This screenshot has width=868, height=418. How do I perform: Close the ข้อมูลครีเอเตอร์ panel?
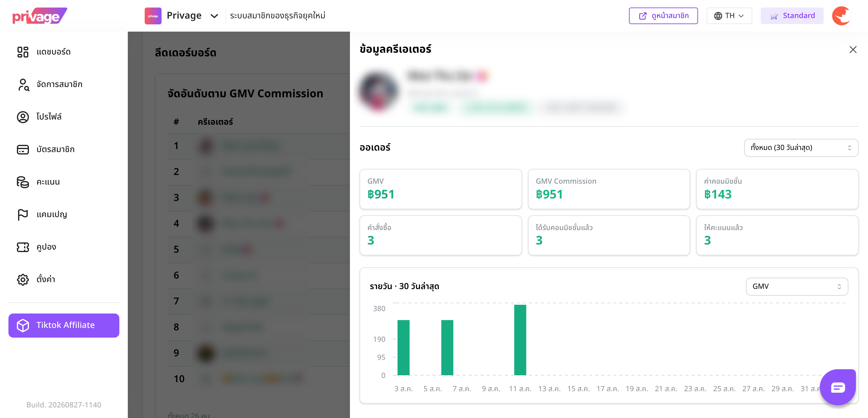(853, 49)
